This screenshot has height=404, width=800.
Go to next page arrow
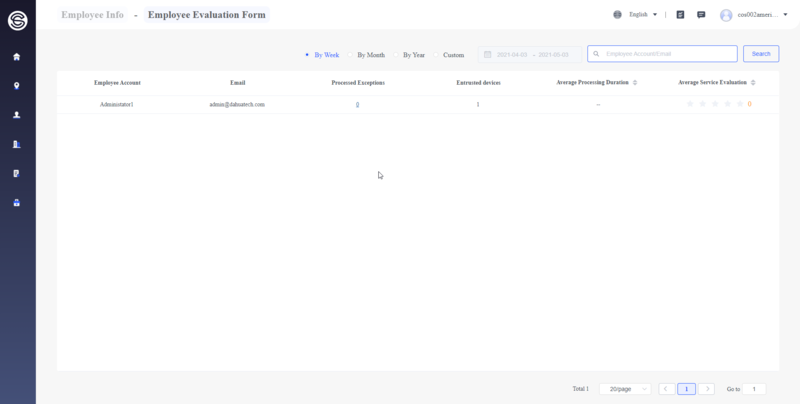(x=706, y=389)
